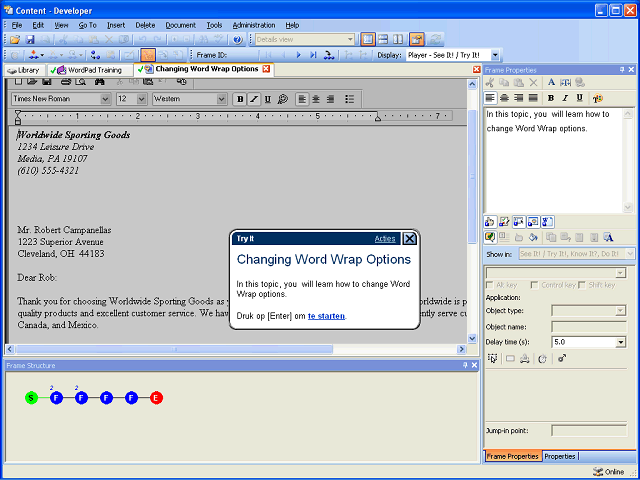Center align text in Frame Properties toolbar

[504, 98]
